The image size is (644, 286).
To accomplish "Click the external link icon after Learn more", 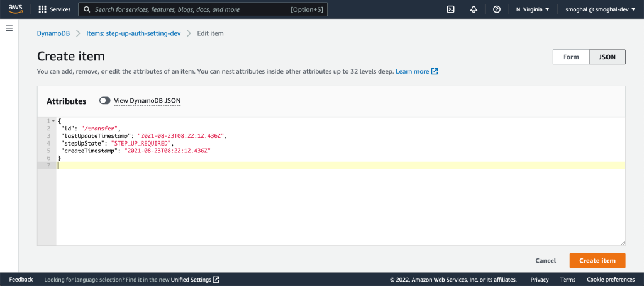I will pos(435,72).
